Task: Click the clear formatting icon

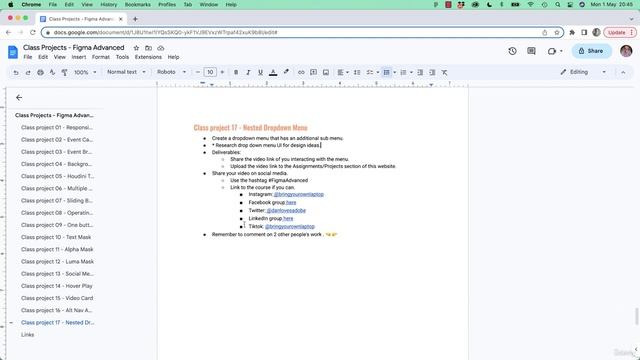Action: point(444,72)
